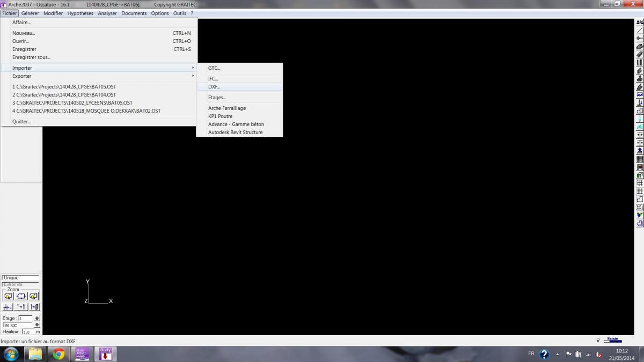Open the Générer menu
644x362 pixels.
(x=30, y=13)
